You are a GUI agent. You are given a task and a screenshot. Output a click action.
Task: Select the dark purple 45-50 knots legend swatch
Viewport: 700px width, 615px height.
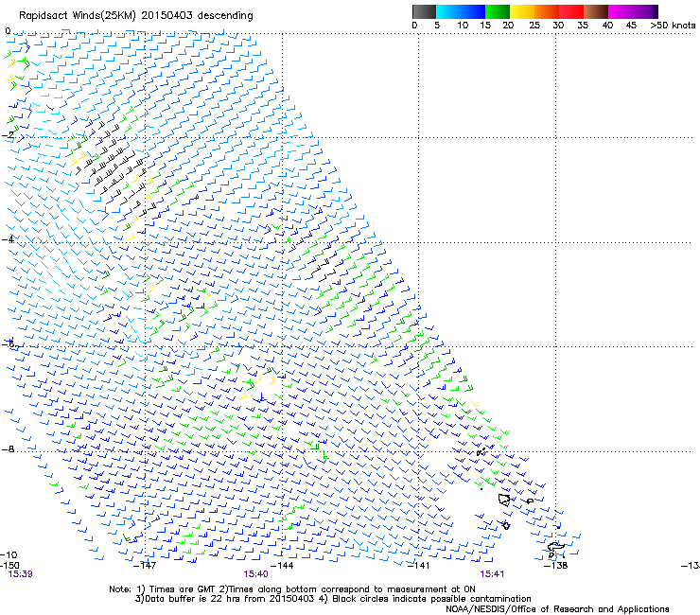tap(645, 11)
